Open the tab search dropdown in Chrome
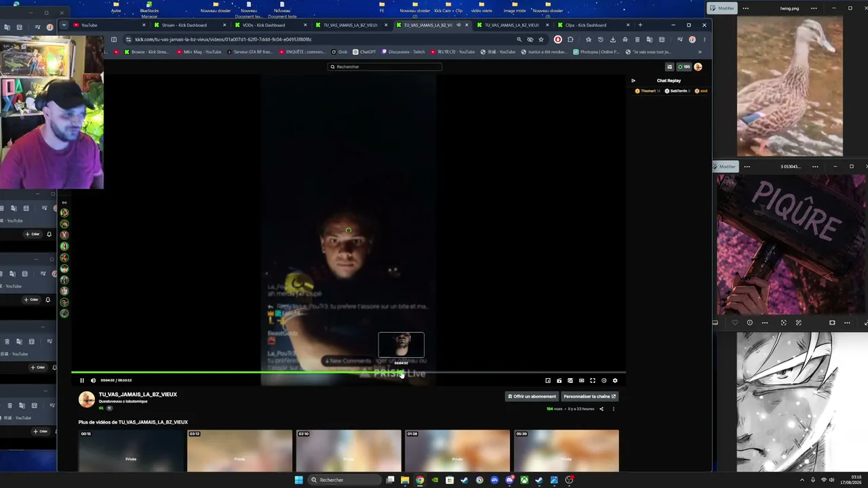Viewport: 868px width, 488px height. [64, 25]
